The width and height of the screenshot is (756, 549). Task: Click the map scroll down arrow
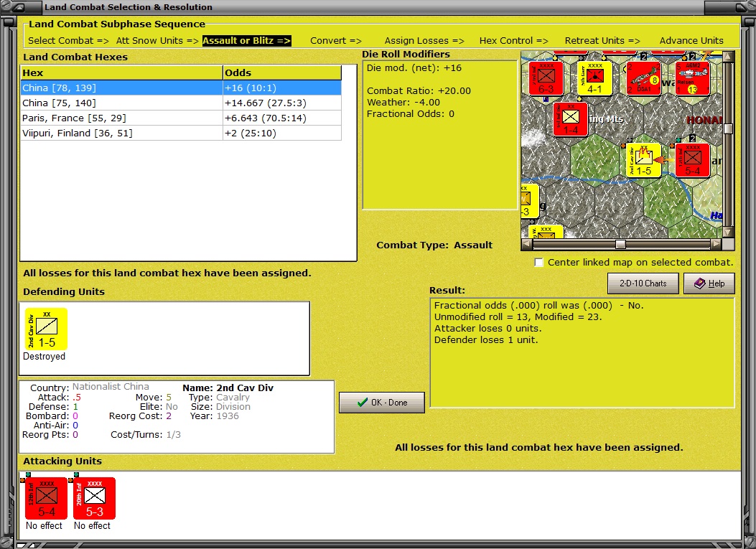coord(729,232)
